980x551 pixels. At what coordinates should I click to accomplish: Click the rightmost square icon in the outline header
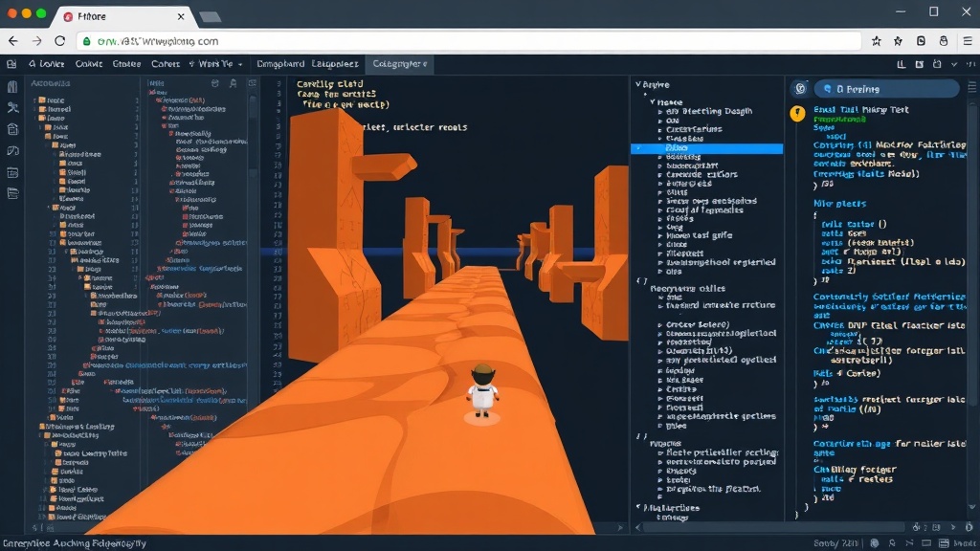coord(253,83)
